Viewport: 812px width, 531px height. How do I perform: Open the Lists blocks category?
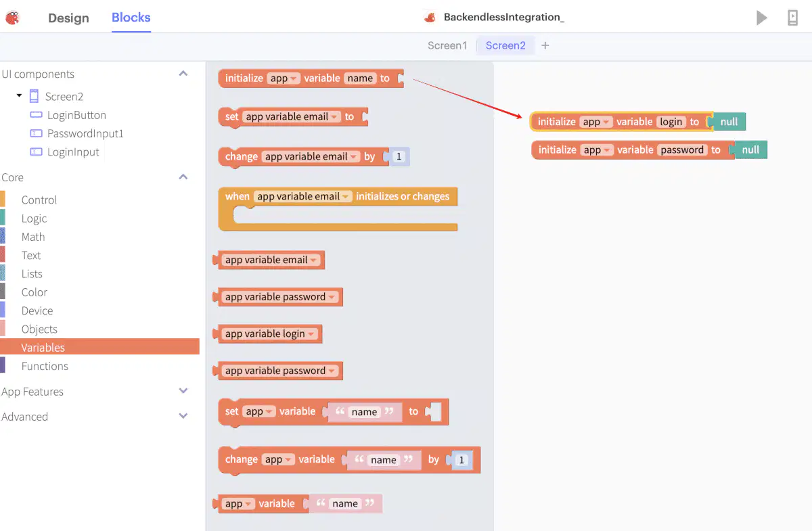click(32, 273)
